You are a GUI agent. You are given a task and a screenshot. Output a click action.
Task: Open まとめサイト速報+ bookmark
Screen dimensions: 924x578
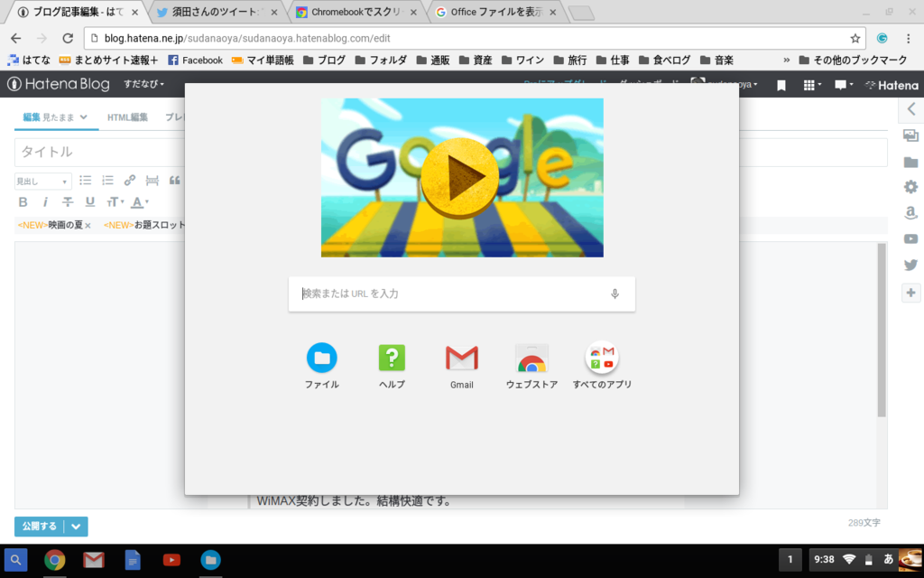point(108,61)
